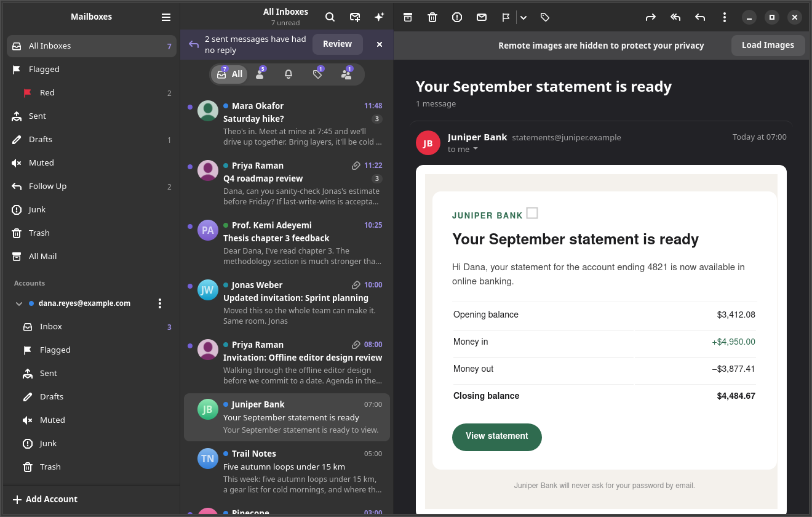Viewport: 812px width, 517px height.
Task: Open the flag color dropdown arrow
Action: point(523,17)
